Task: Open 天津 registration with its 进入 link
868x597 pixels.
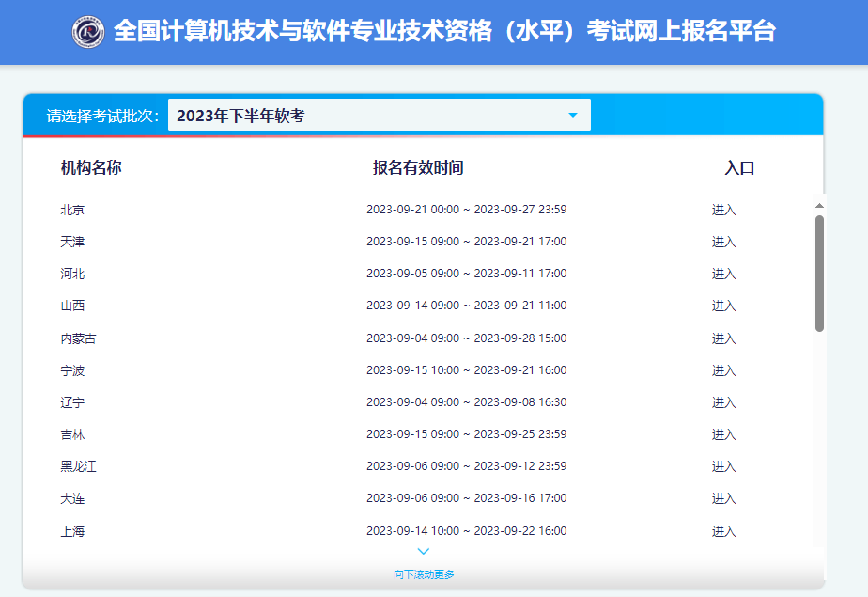Action: tap(724, 242)
